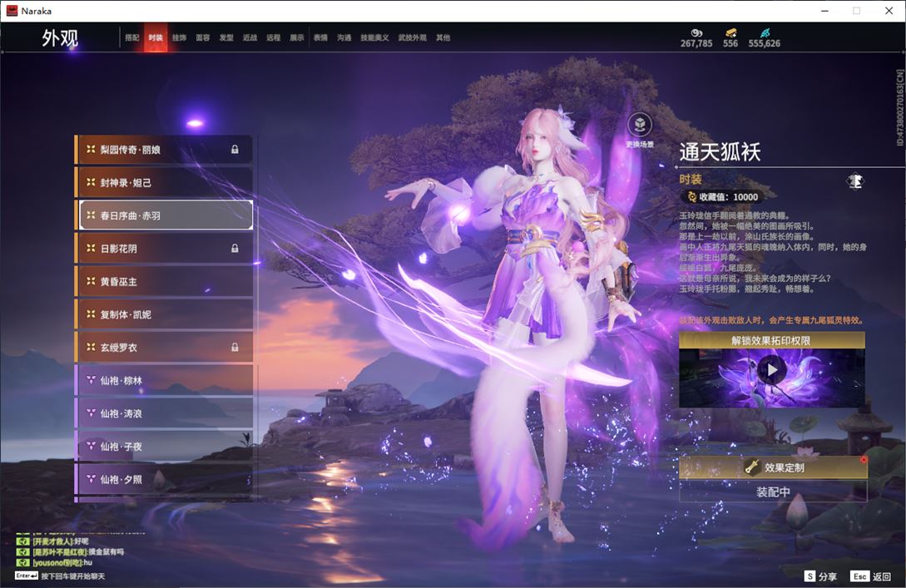
Task: Select the 仙袍·涛浪 outfit
Action: click(x=164, y=413)
